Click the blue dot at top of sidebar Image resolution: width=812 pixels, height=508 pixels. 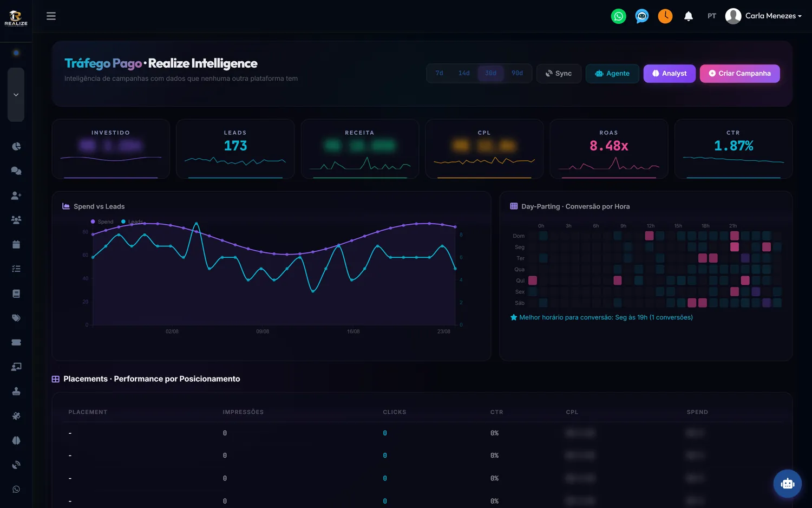coord(16,53)
